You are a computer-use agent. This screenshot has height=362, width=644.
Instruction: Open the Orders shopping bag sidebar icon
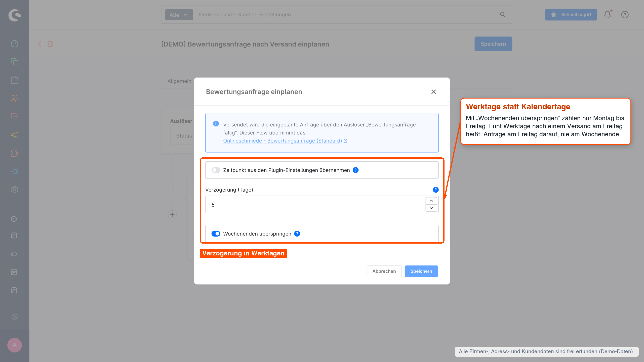[15, 80]
